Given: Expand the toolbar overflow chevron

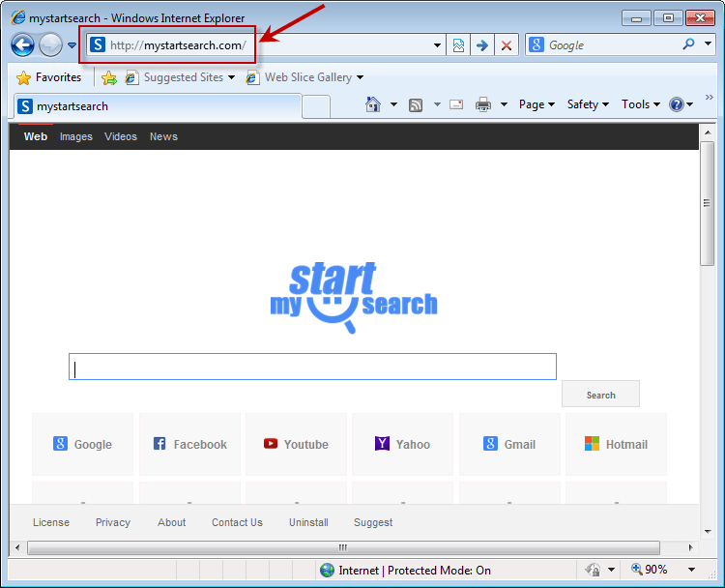Looking at the screenshot, I should (x=709, y=97).
